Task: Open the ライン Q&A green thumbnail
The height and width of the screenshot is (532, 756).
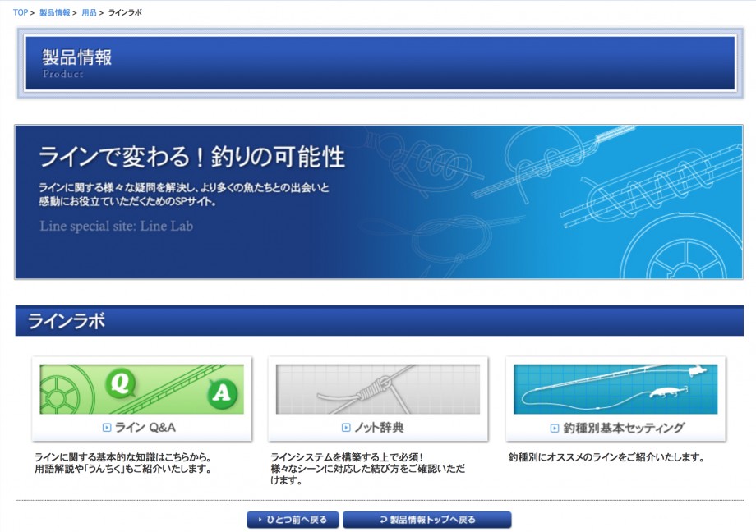Action: tap(141, 389)
